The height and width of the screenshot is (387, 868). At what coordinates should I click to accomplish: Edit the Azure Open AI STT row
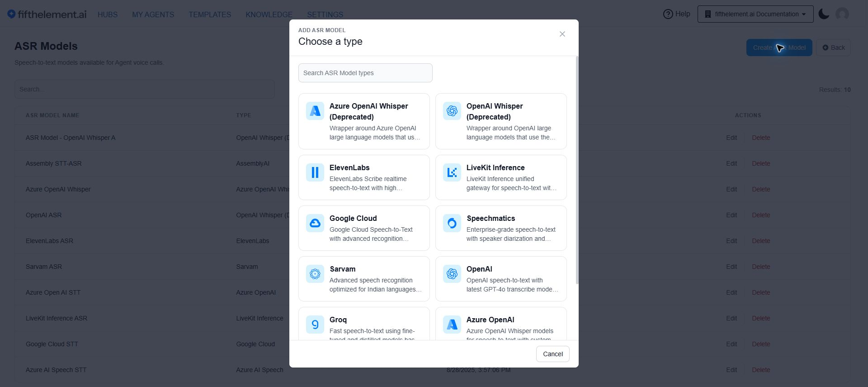click(731, 292)
